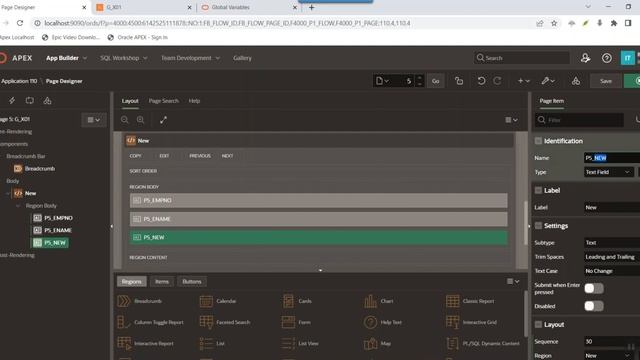
Task: Open Shared Components icon in toolbar
Action: (576, 81)
